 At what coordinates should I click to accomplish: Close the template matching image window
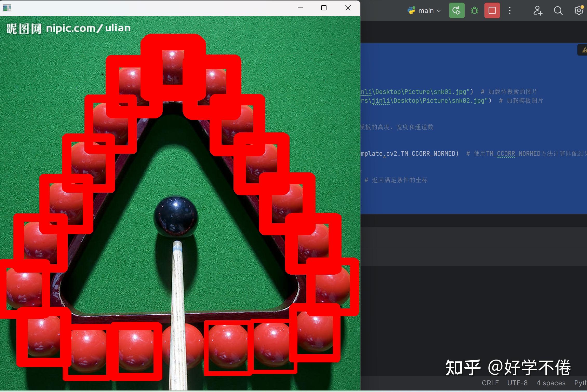pos(348,8)
